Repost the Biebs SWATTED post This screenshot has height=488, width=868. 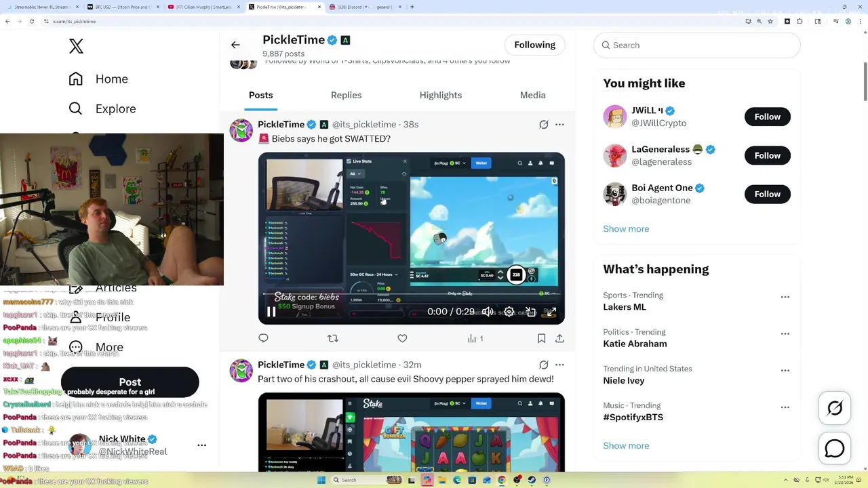coord(333,338)
